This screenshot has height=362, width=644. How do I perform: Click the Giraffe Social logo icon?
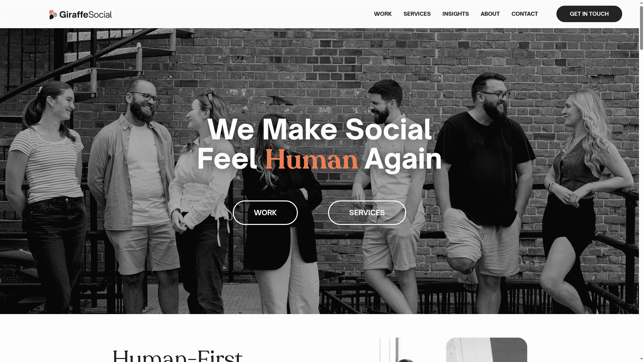53,14
